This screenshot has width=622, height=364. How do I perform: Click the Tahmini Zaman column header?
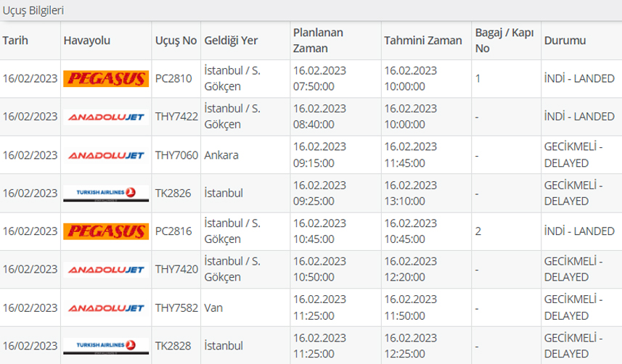[422, 41]
